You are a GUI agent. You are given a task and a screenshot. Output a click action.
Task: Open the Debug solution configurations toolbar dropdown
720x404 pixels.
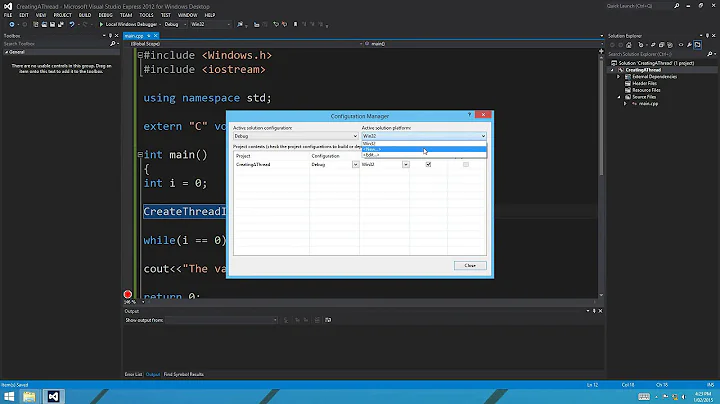click(175, 24)
